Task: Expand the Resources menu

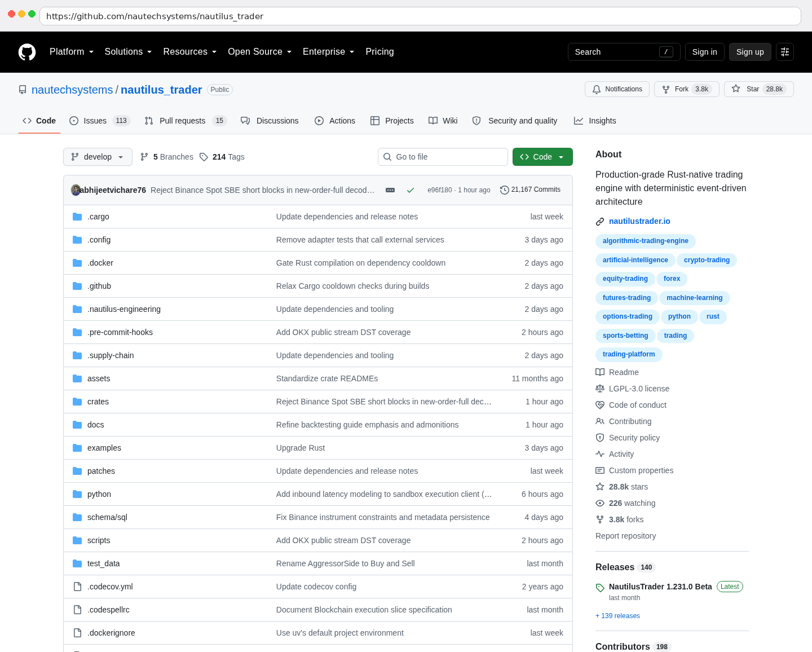Action: [x=190, y=52]
